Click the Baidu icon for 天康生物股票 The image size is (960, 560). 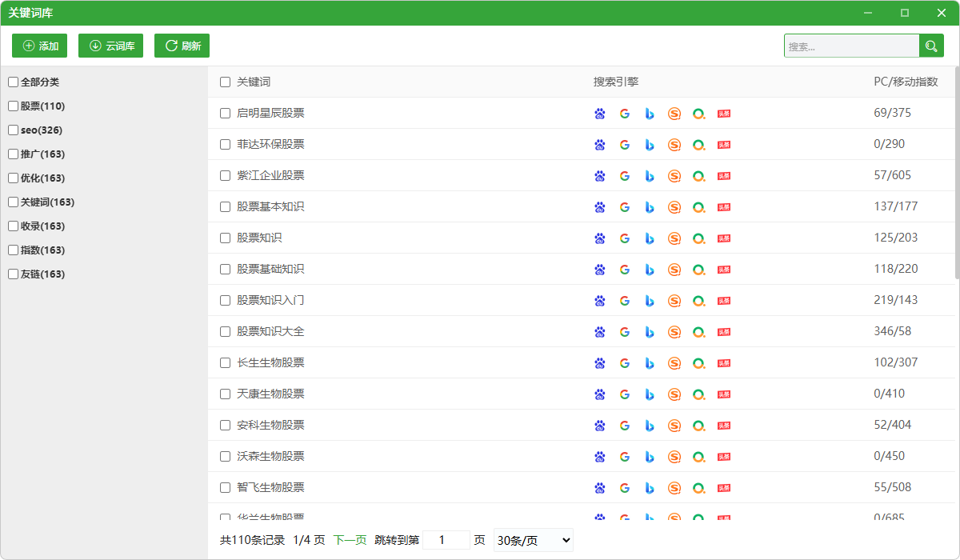click(x=600, y=394)
